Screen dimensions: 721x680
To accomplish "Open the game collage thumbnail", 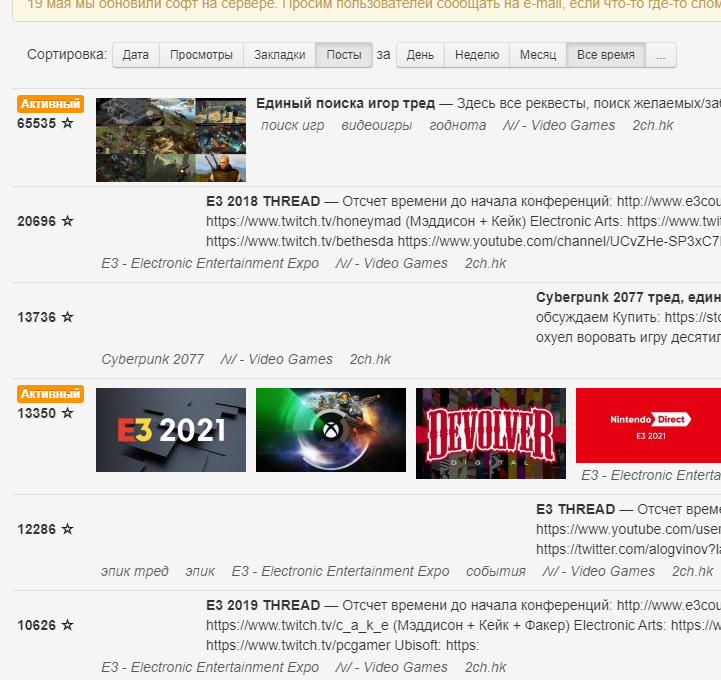I will [171, 140].
